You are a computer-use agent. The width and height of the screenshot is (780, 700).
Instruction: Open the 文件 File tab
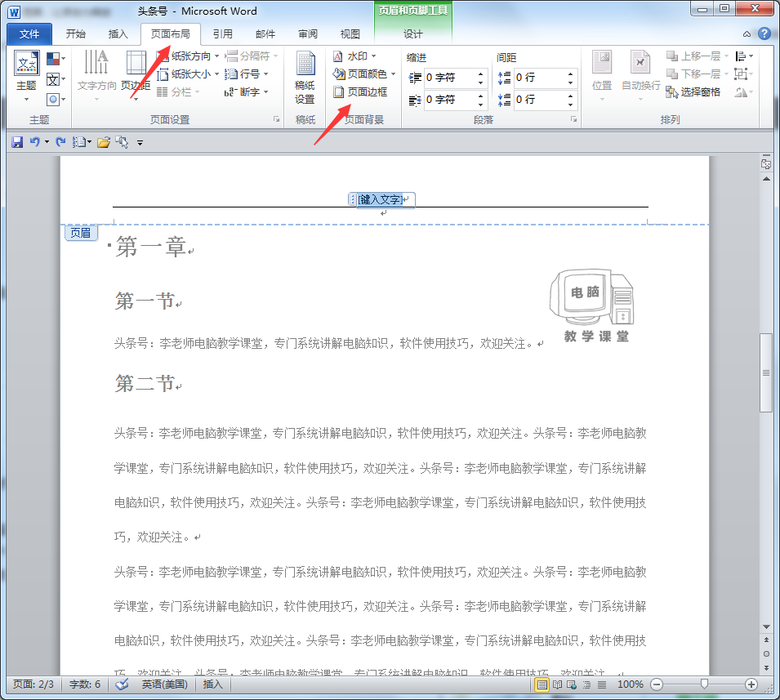29,33
